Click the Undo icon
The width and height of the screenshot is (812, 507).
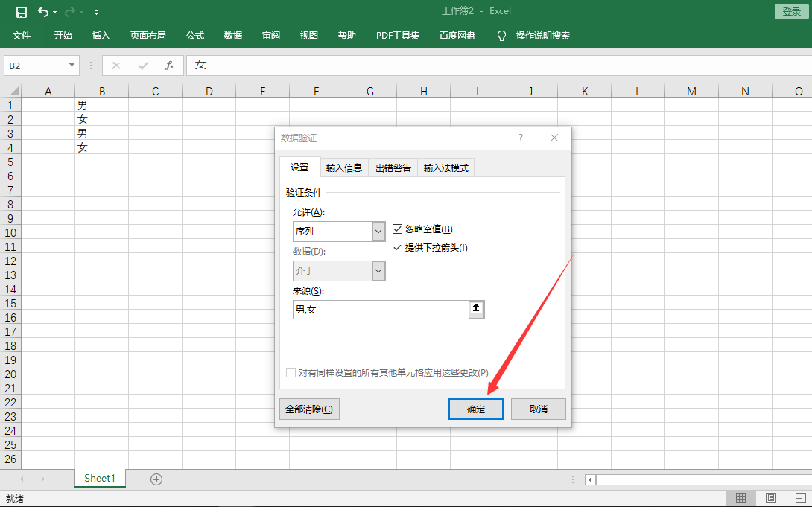click(x=42, y=11)
